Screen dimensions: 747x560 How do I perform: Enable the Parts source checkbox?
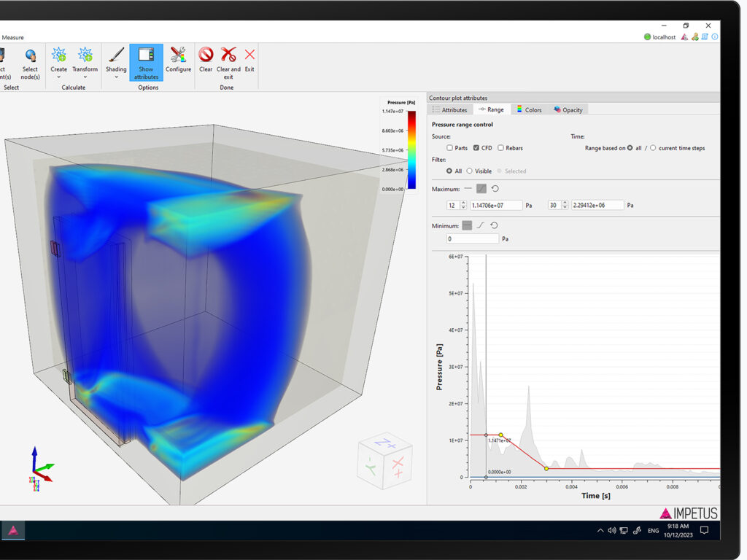pyautogui.click(x=449, y=148)
